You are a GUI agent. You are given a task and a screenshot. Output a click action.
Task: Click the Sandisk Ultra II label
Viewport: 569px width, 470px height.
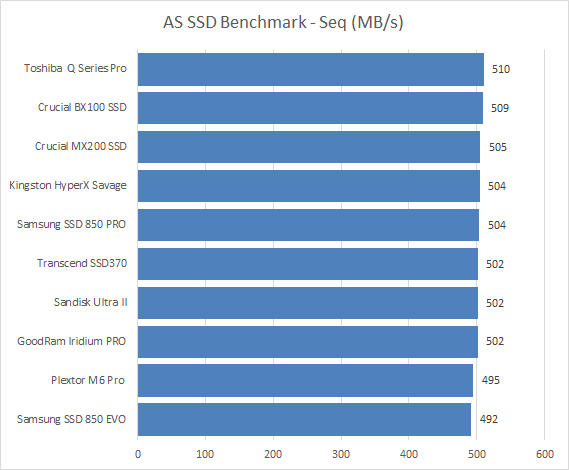91,302
